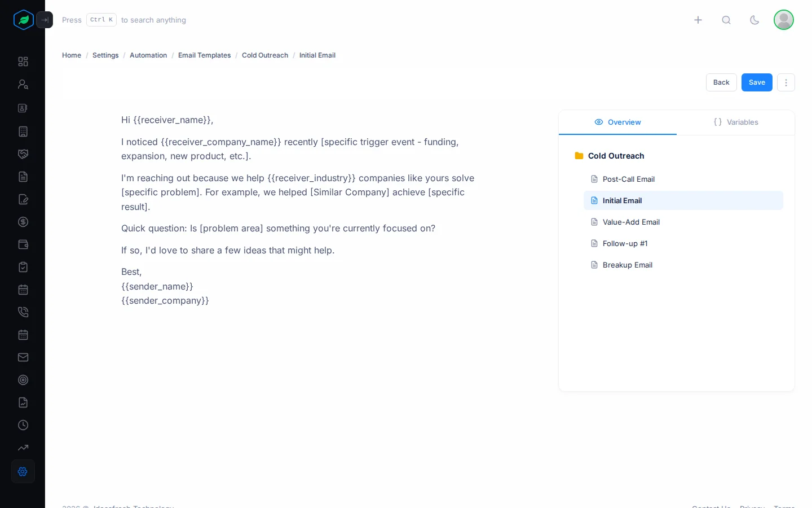Viewport: 812px width, 508px height.
Task: Click the Save button
Action: click(x=757, y=82)
